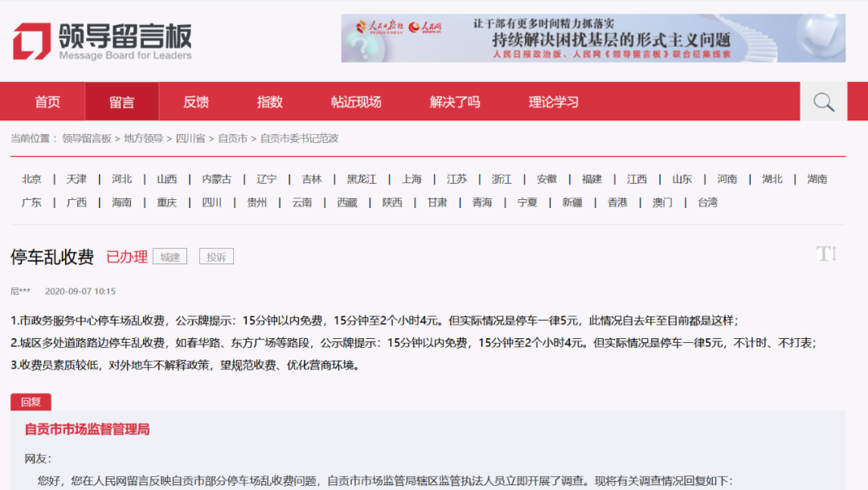The width and height of the screenshot is (868, 490).
Task: Choose 黑龙江 in the province list
Action: coord(362,179)
